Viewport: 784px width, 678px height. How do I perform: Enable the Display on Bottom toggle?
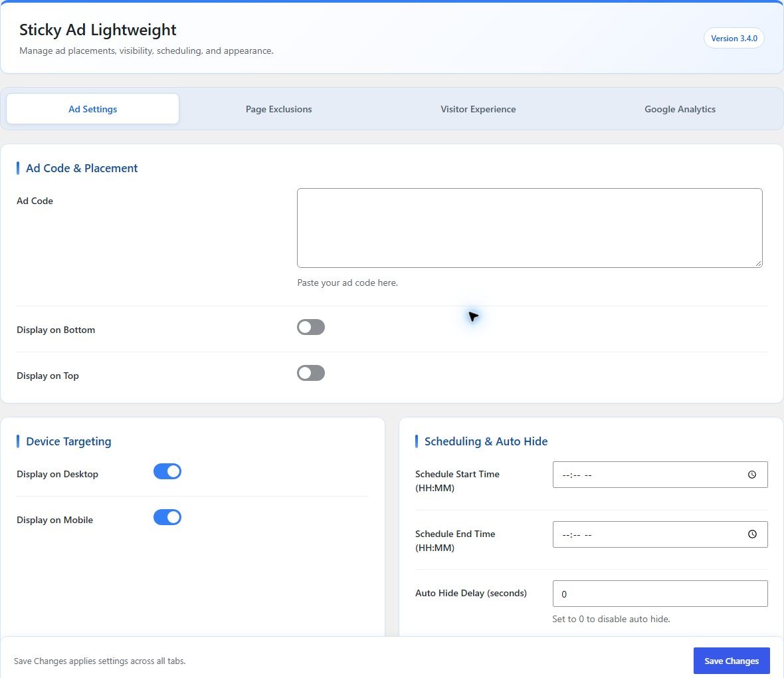click(x=310, y=327)
